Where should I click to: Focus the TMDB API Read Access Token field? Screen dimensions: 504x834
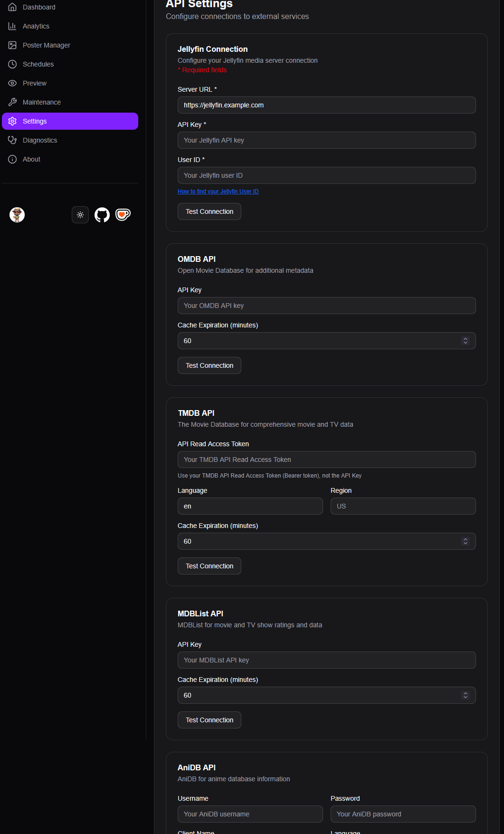327,460
